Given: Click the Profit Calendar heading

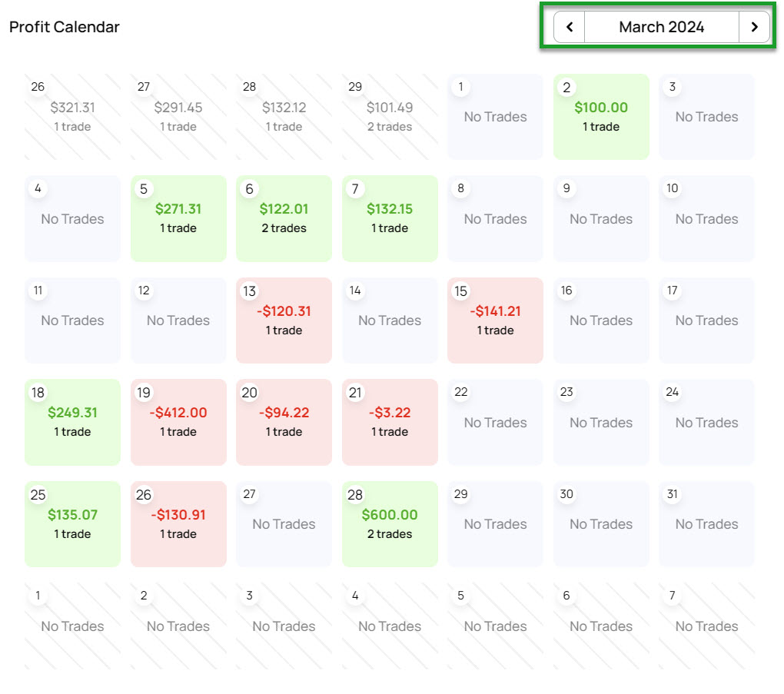Looking at the screenshot, I should pos(65,27).
